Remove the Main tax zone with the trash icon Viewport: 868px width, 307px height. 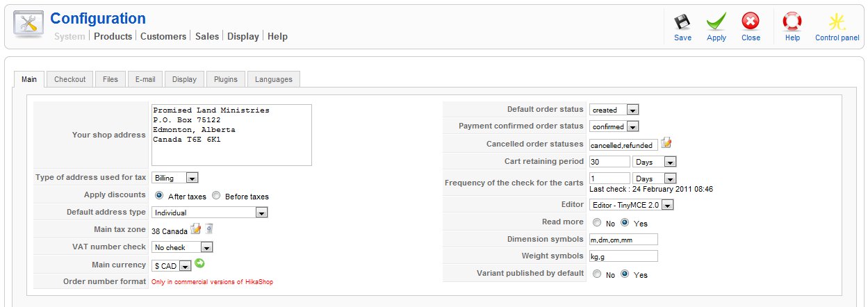point(209,229)
